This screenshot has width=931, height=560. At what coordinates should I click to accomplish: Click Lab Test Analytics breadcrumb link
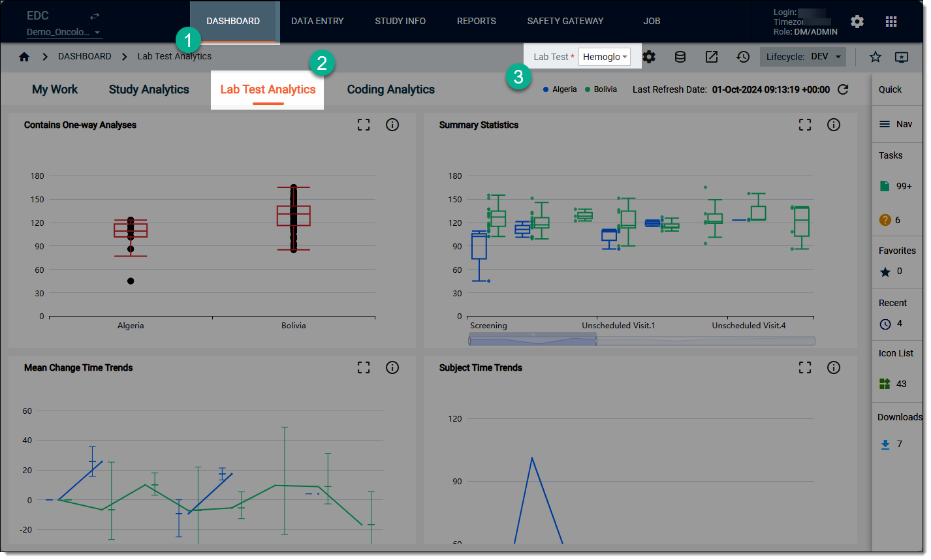click(x=174, y=57)
